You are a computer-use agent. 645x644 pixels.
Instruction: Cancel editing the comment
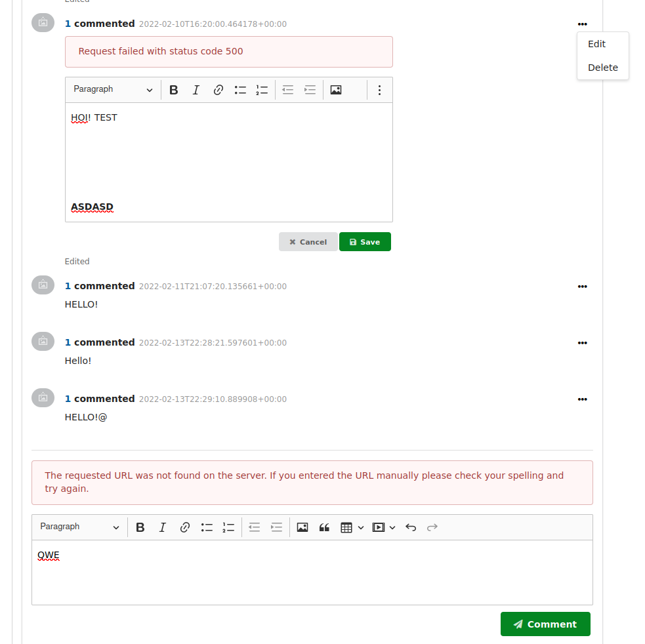coord(308,241)
